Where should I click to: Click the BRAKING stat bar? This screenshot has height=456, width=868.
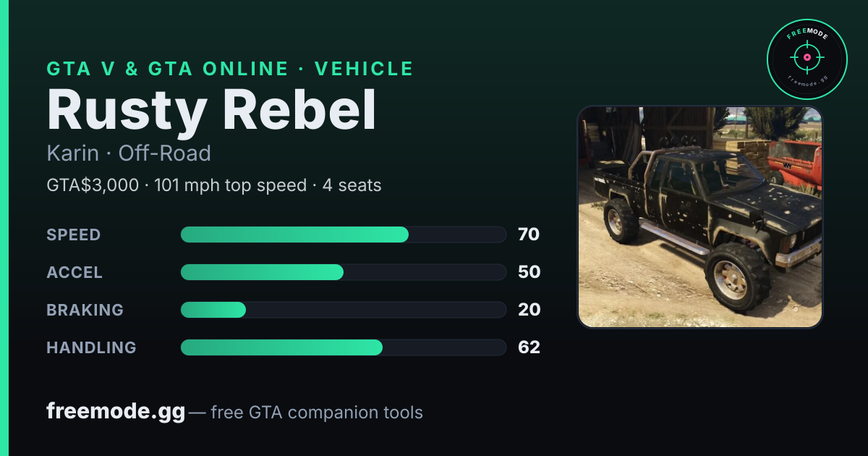[343, 310]
